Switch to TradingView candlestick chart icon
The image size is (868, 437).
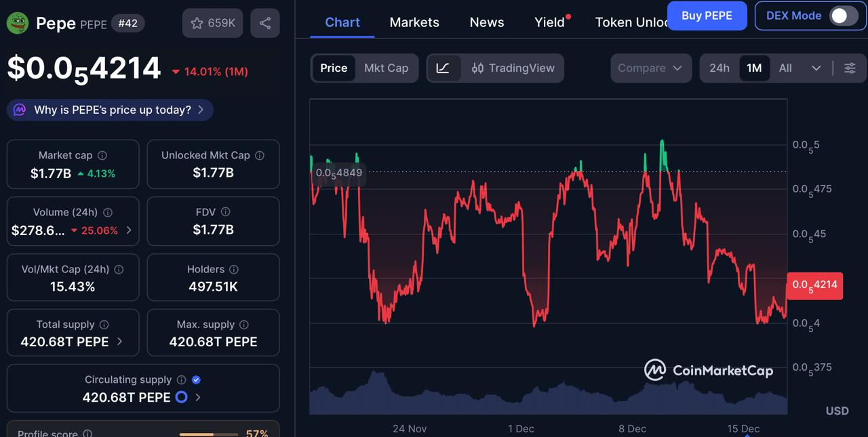coord(477,68)
